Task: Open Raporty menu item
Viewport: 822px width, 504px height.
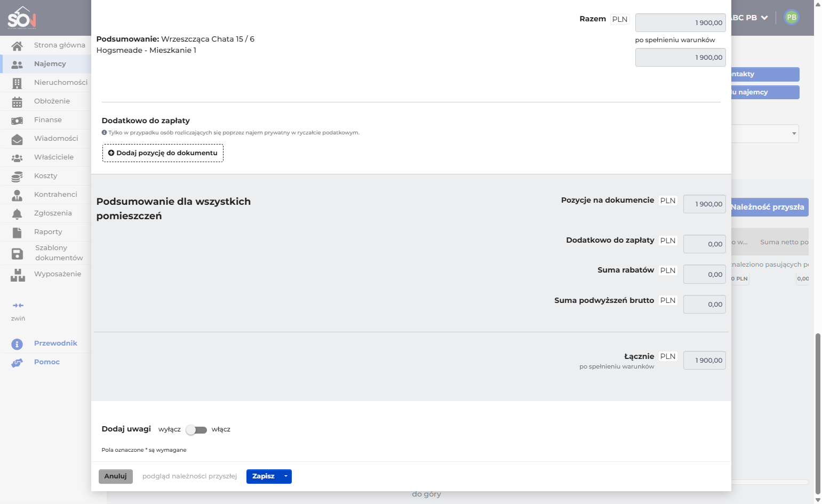Action: (48, 232)
